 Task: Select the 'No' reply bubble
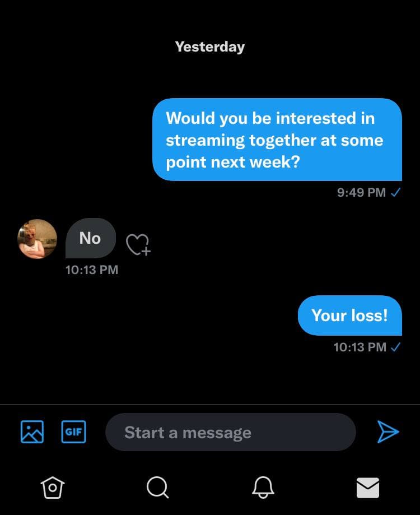[91, 238]
